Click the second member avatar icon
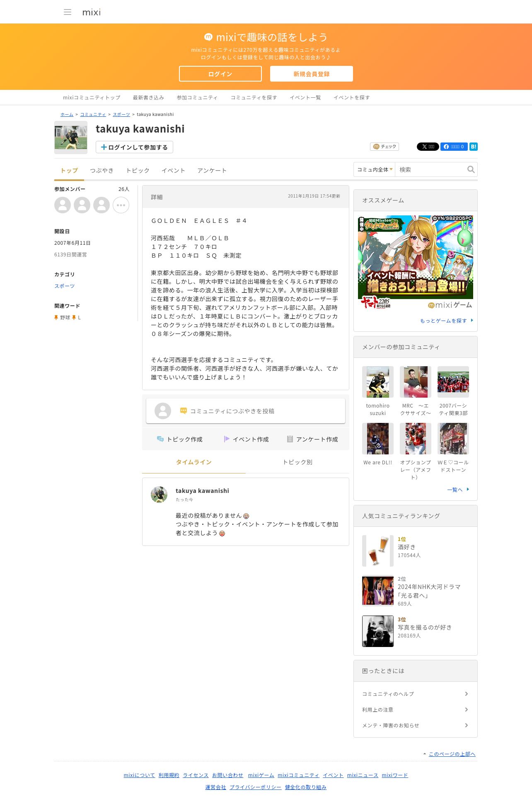 [82, 205]
